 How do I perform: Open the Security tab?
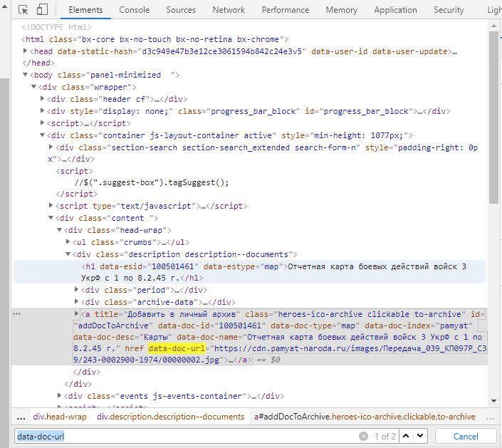coord(449,10)
